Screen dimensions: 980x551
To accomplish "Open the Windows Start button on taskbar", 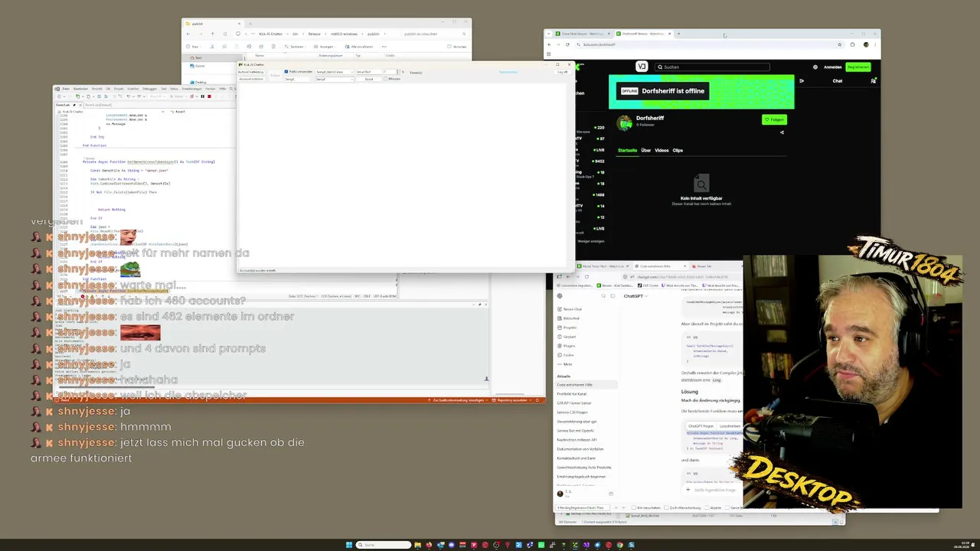I will pos(349,545).
